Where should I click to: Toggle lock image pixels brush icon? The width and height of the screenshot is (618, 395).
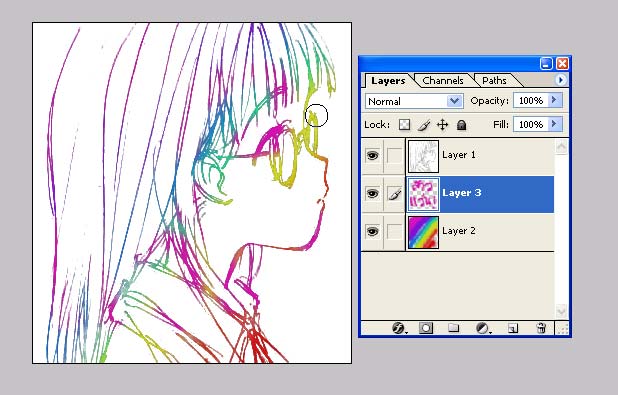point(423,125)
